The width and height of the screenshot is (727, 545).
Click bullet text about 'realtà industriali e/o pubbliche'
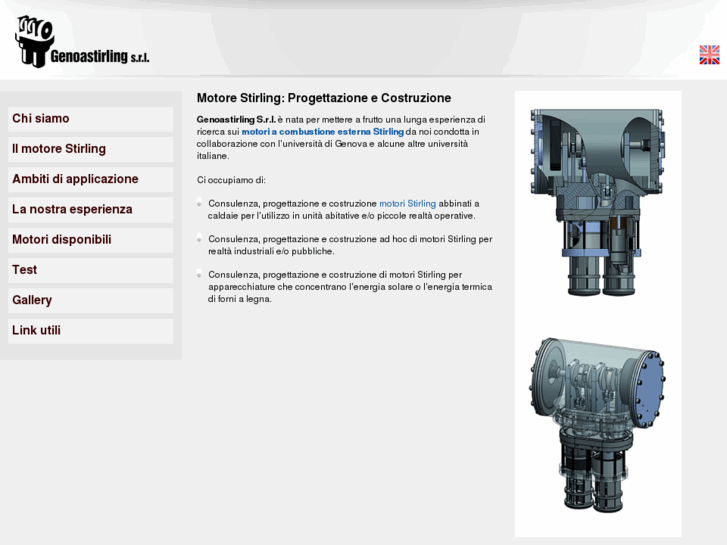tap(350, 245)
